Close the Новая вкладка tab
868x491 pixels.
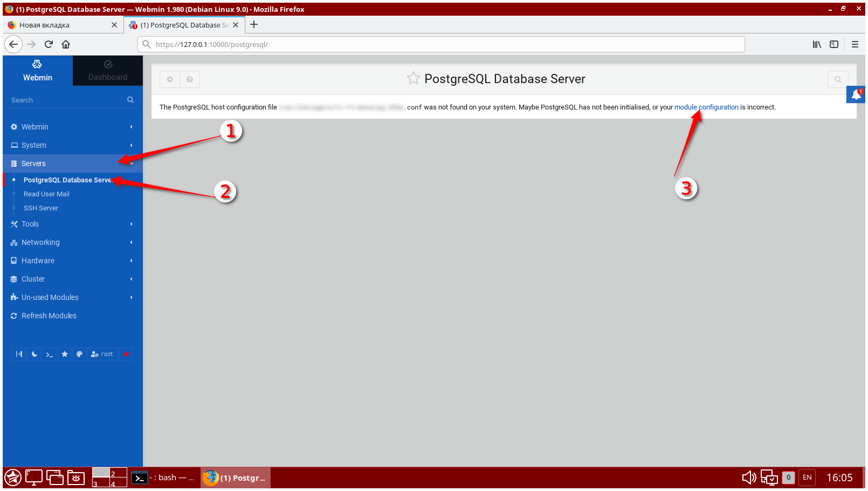[114, 25]
